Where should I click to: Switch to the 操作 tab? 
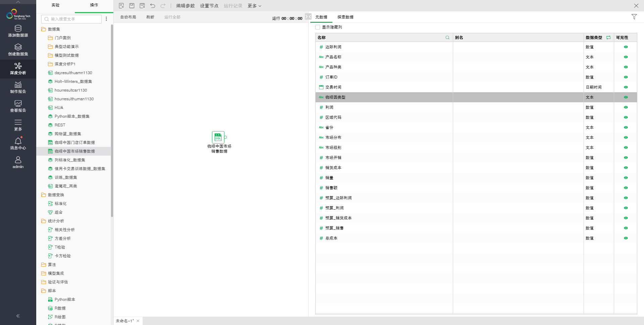(94, 5)
